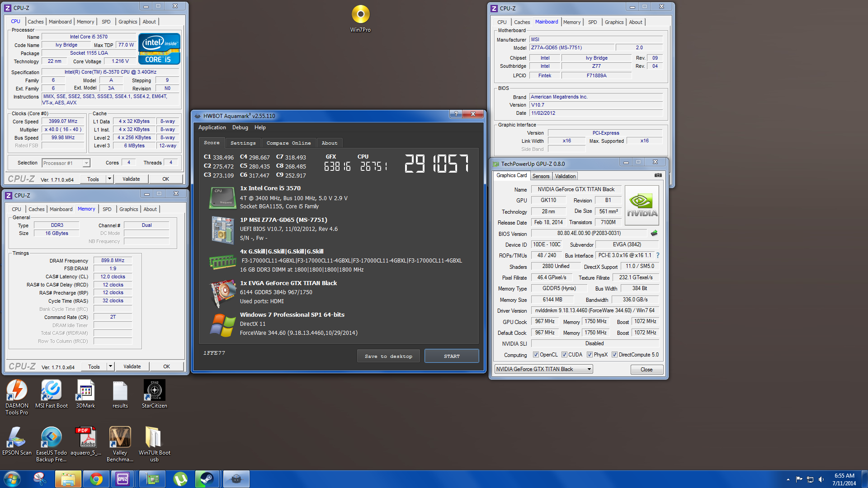Click OK in Memory CPU-Z window
This screenshot has width=868, height=488.
166,366
